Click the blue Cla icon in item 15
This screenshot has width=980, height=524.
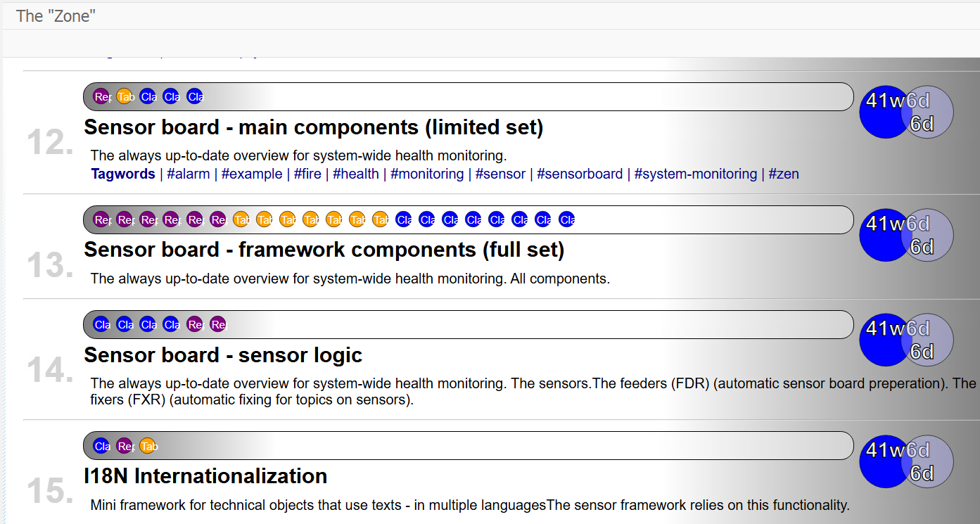[102, 446]
